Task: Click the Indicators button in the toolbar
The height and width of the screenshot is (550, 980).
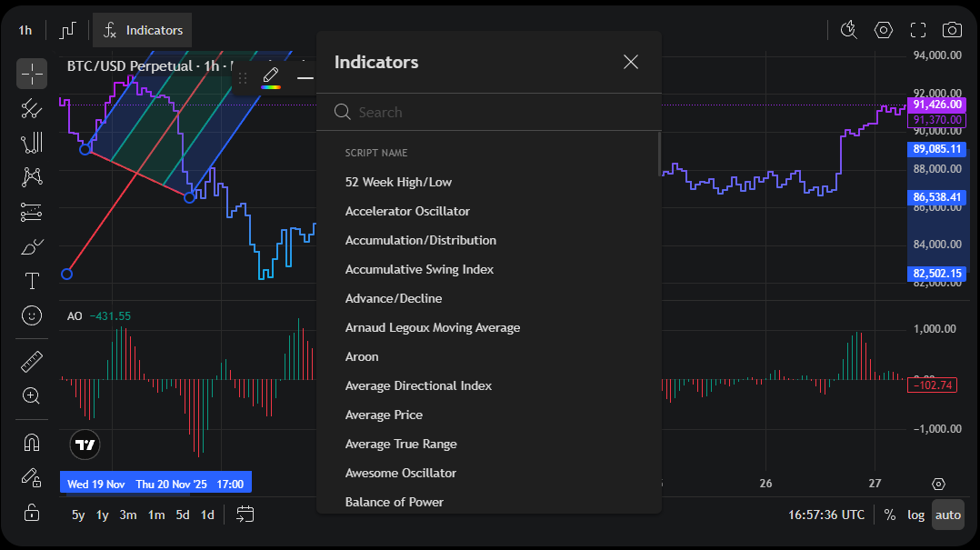Action: click(x=142, y=29)
